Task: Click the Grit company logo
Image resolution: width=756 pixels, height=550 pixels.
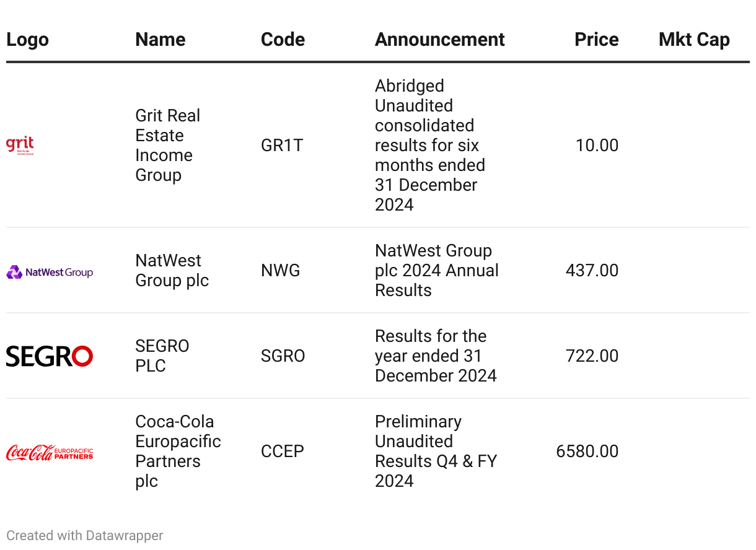Action: [20, 146]
